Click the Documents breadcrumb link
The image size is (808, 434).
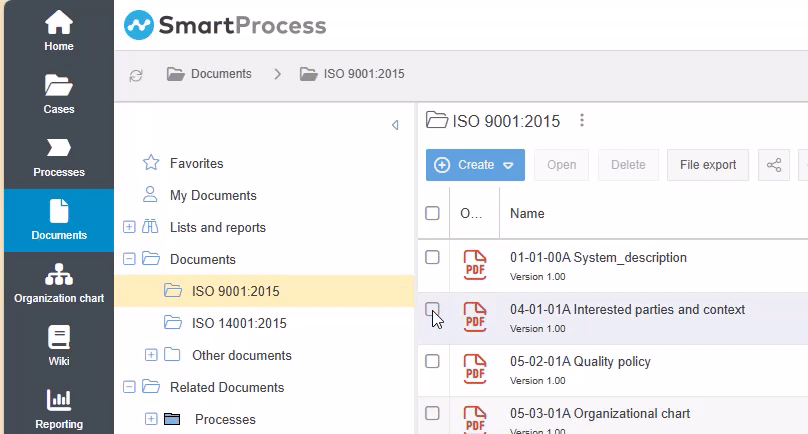click(x=221, y=74)
